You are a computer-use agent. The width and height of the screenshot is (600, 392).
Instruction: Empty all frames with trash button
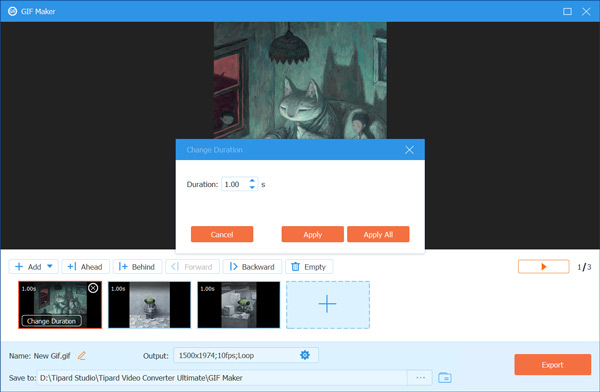pyautogui.click(x=309, y=266)
